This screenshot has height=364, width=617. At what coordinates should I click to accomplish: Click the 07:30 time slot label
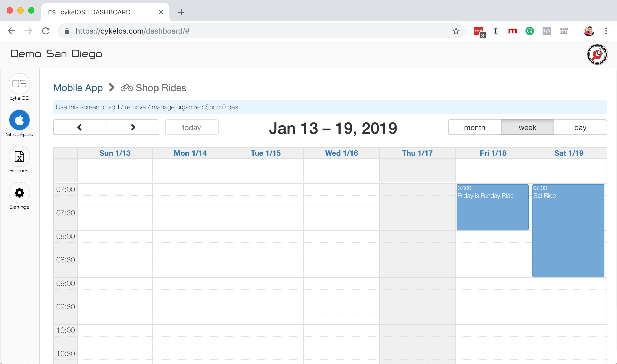point(66,213)
